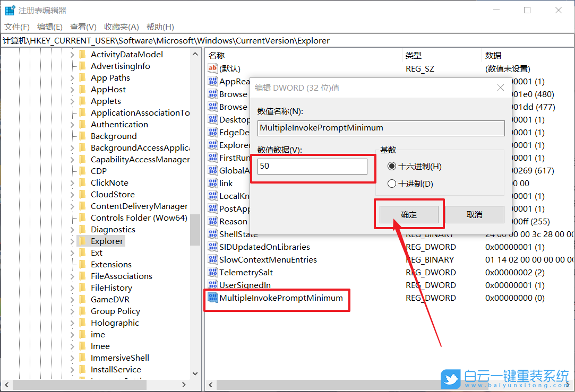
Task: Click the (默认) string value icon
Action: click(x=212, y=68)
